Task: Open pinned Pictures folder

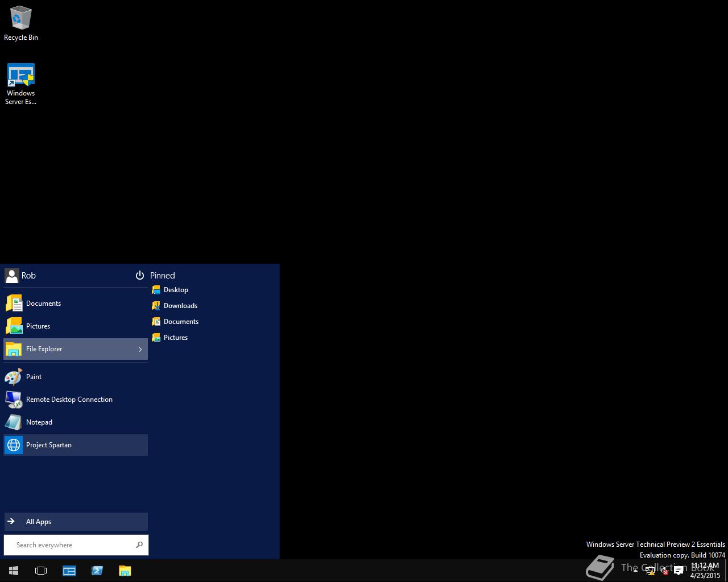Action: 169,338
